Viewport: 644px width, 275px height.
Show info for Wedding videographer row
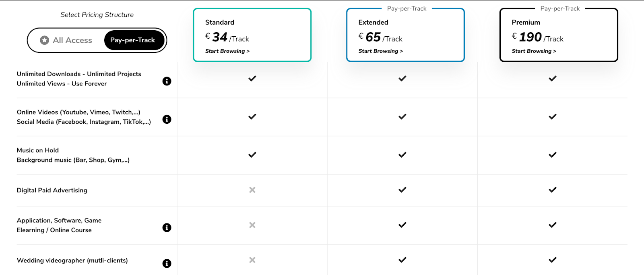(x=167, y=263)
